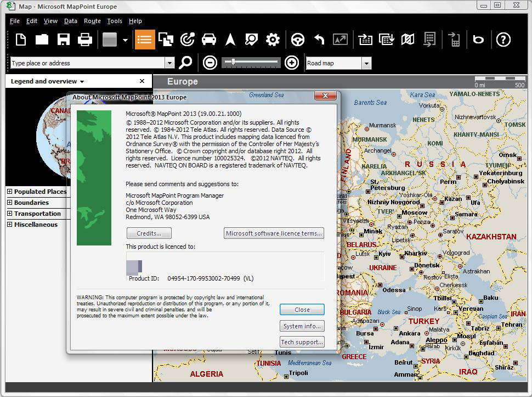Close the Legend and overview pane

pyautogui.click(x=142, y=81)
